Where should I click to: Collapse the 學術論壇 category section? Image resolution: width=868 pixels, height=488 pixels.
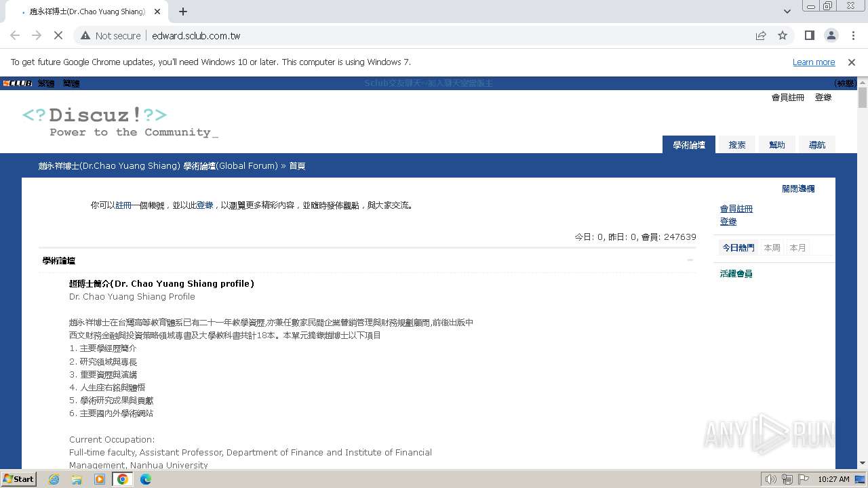pos(690,260)
